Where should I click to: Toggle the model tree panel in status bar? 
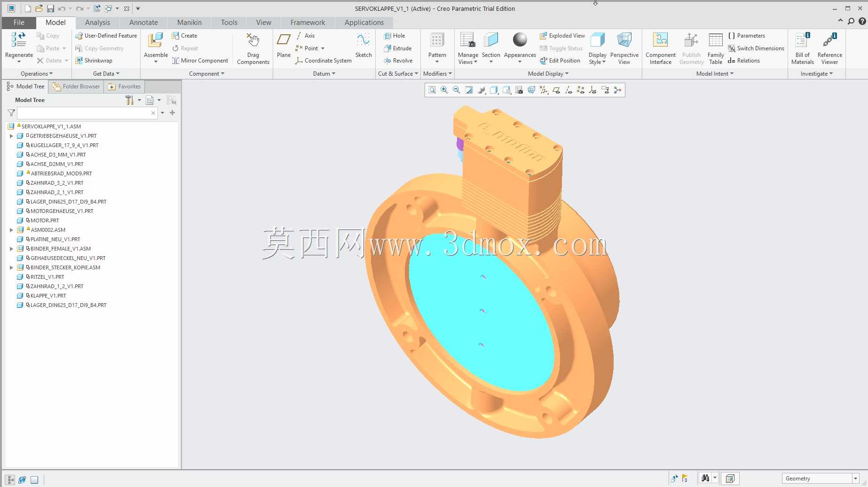point(10,480)
